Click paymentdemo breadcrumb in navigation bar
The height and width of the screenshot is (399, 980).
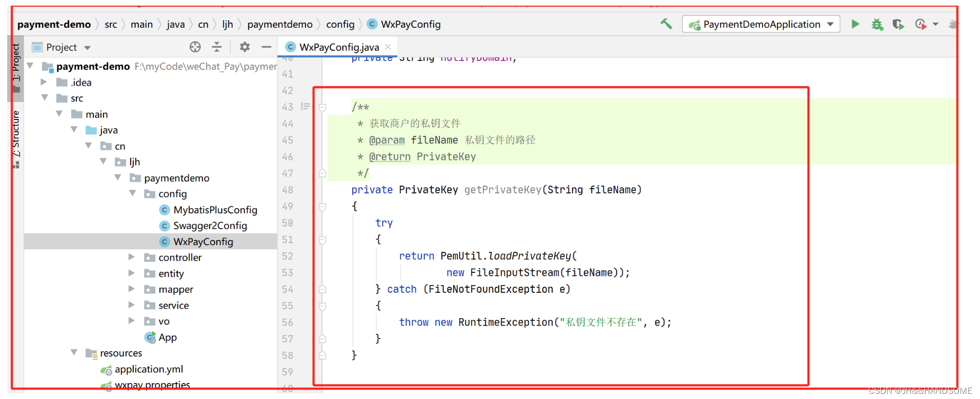[280, 24]
